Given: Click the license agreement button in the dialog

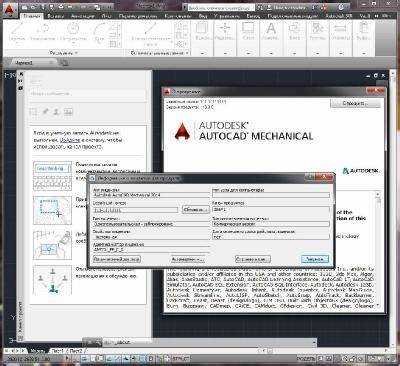Looking at the screenshot, I should 117,259.
